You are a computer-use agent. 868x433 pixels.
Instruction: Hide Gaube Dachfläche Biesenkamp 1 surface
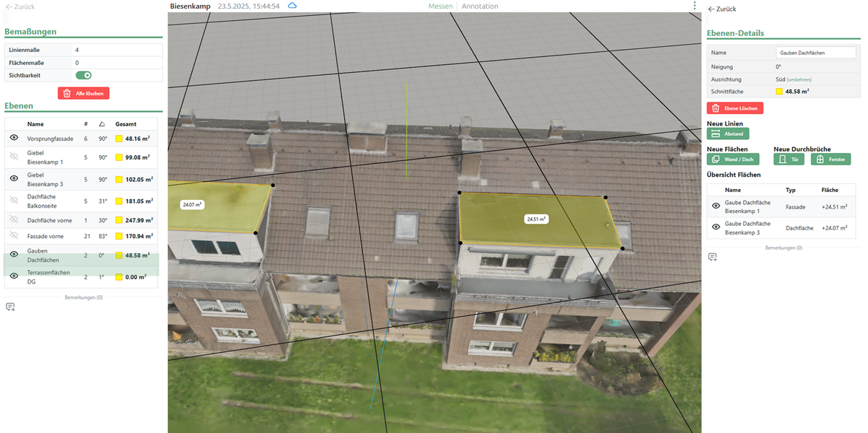pyautogui.click(x=716, y=206)
